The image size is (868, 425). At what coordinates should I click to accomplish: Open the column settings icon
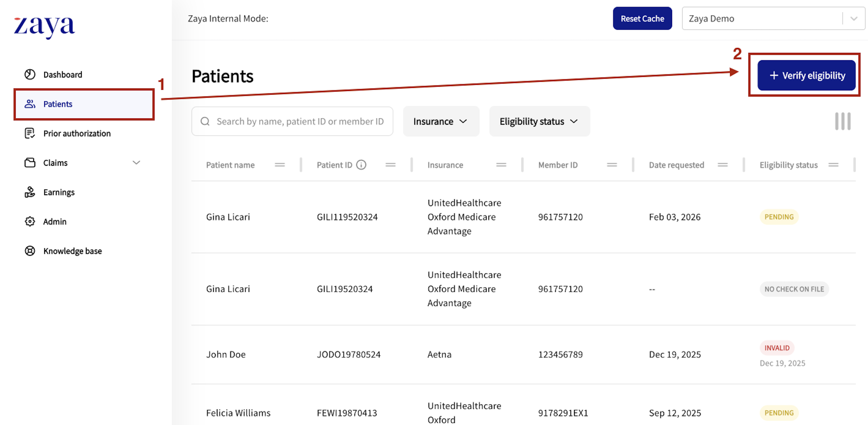pos(843,121)
